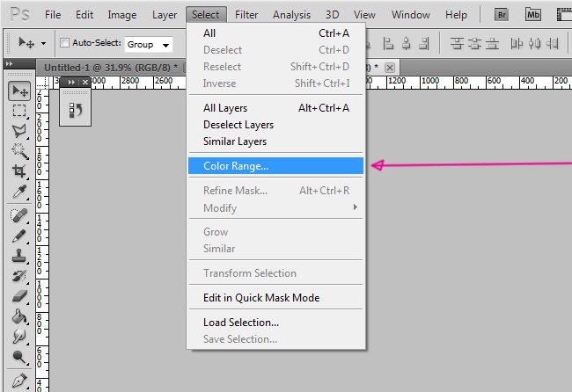Image resolution: width=572 pixels, height=392 pixels.
Task: Open the History panel icon
Action: [76, 110]
